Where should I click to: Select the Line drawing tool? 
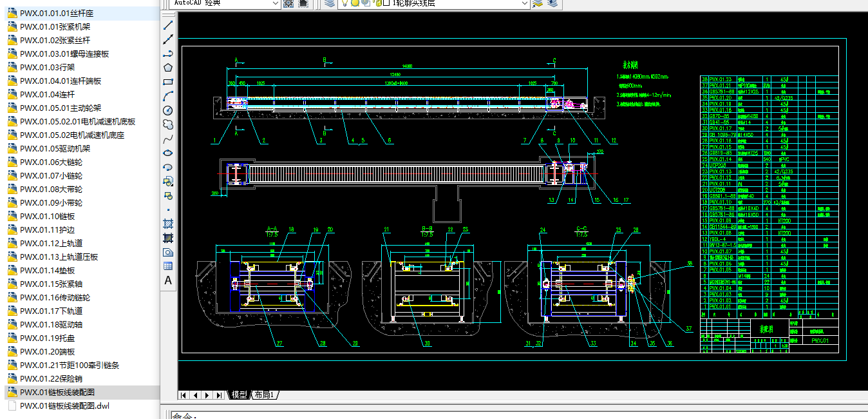tap(168, 25)
